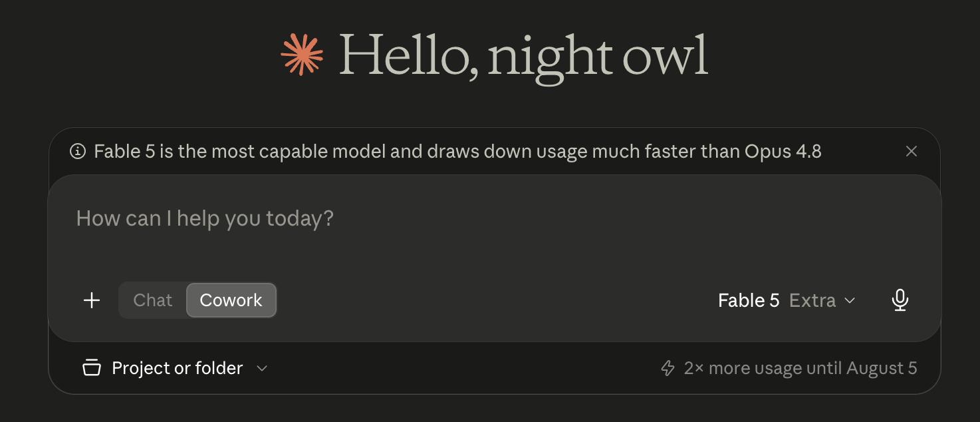Click the '2× more usage until August 5' notice
980x422 pixels.
[789, 368]
